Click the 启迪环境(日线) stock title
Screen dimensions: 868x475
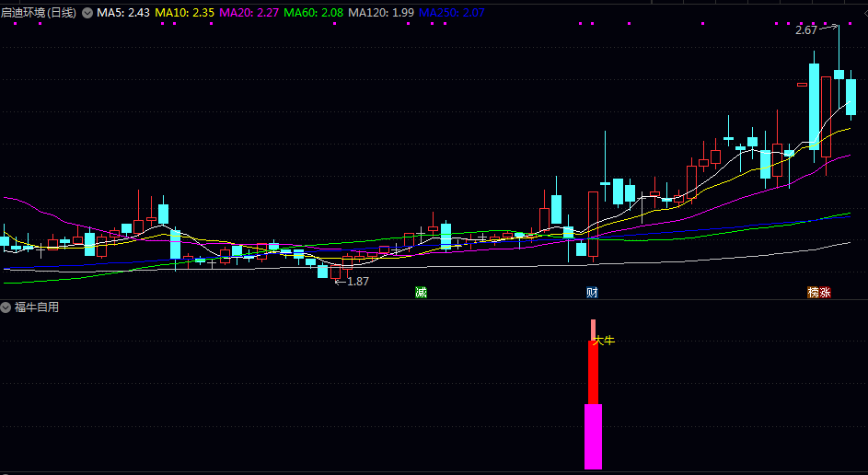click(39, 13)
